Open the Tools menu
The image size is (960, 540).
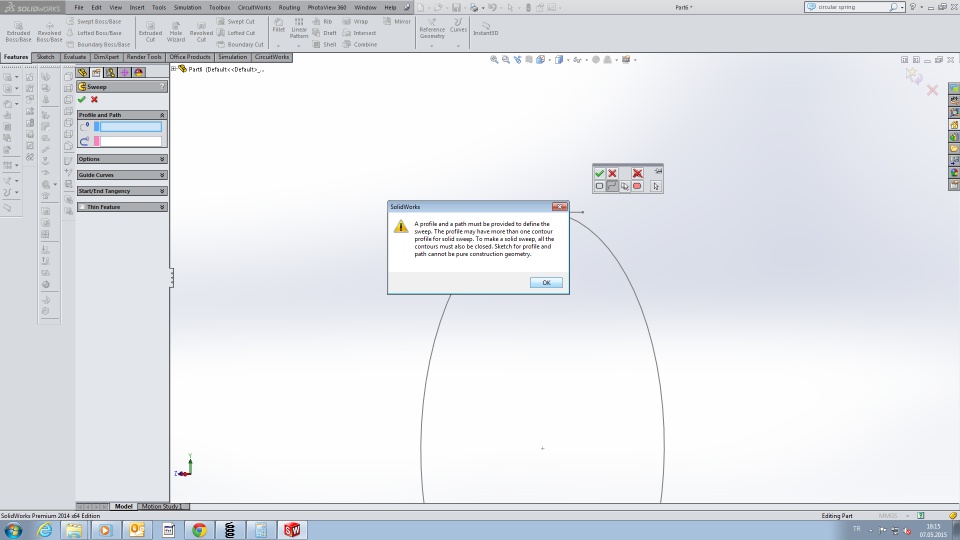click(159, 7)
